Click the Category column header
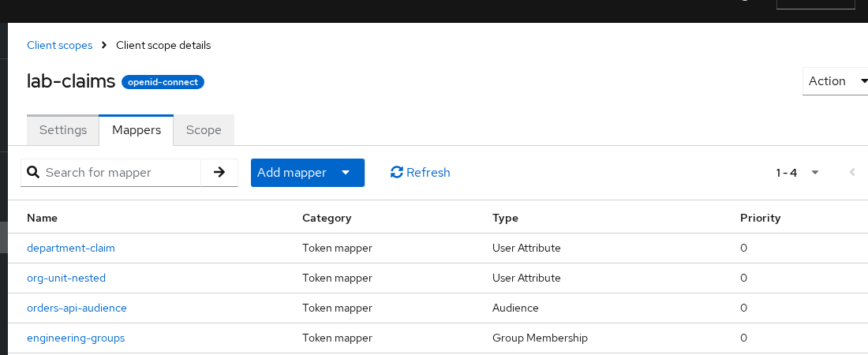The height and width of the screenshot is (355, 868). tap(327, 218)
